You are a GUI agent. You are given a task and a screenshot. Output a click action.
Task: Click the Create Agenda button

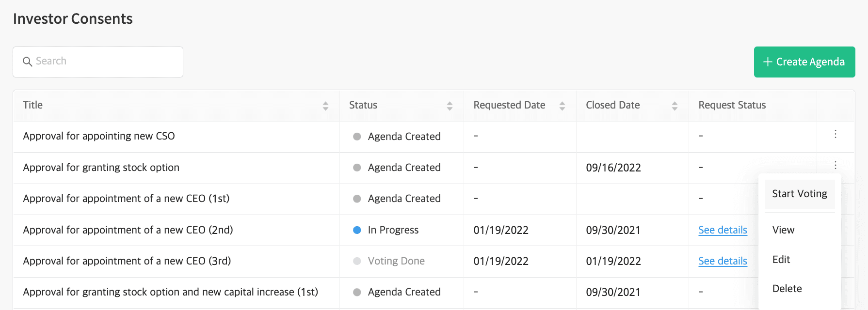(804, 62)
